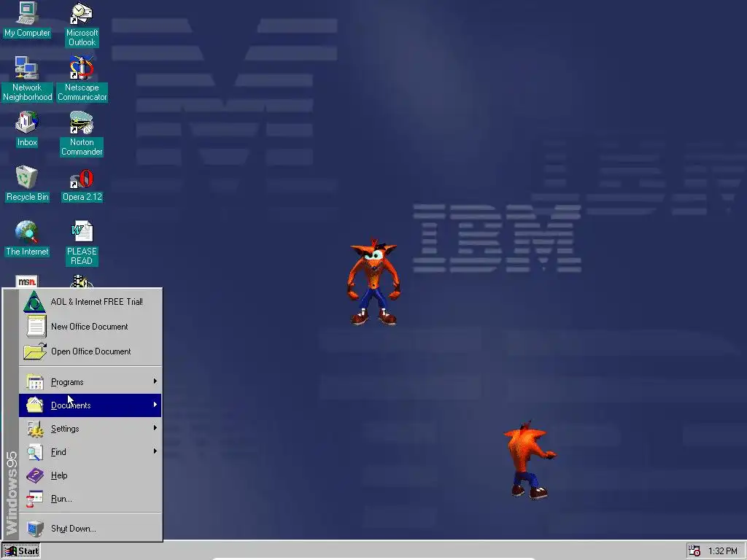Expand the Documents submenu arrow
747x560 pixels.
(155, 405)
